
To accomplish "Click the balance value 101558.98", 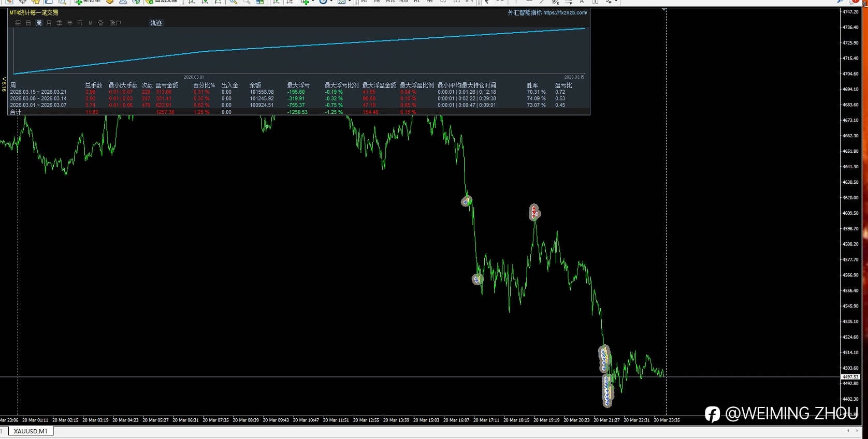I will [x=262, y=92].
